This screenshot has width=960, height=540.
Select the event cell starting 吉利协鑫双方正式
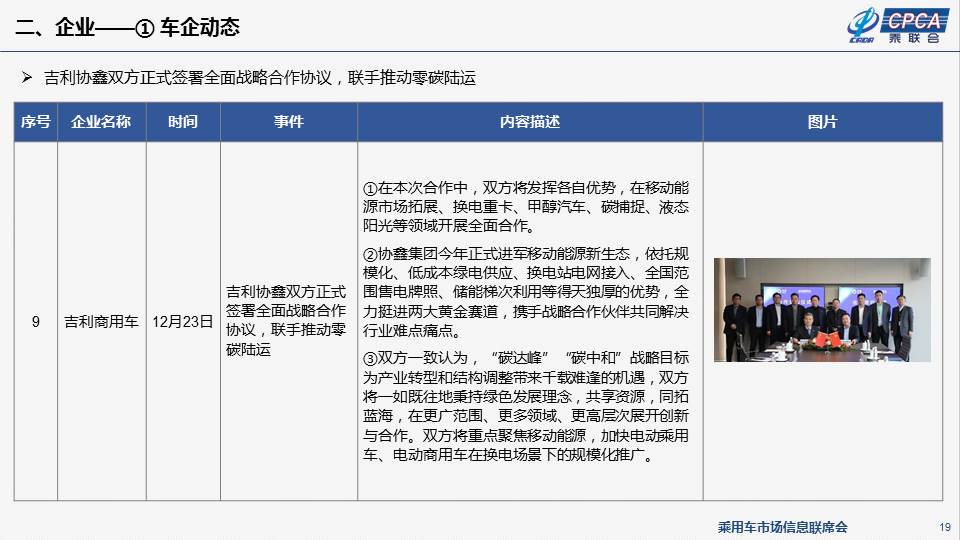[287, 320]
